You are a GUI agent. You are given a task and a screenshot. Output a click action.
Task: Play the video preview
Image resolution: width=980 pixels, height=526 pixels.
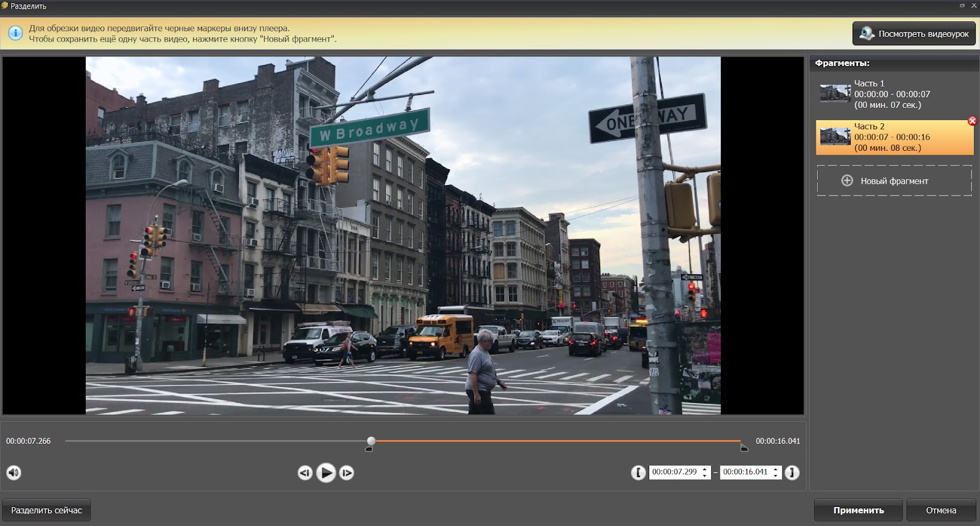tap(326, 473)
